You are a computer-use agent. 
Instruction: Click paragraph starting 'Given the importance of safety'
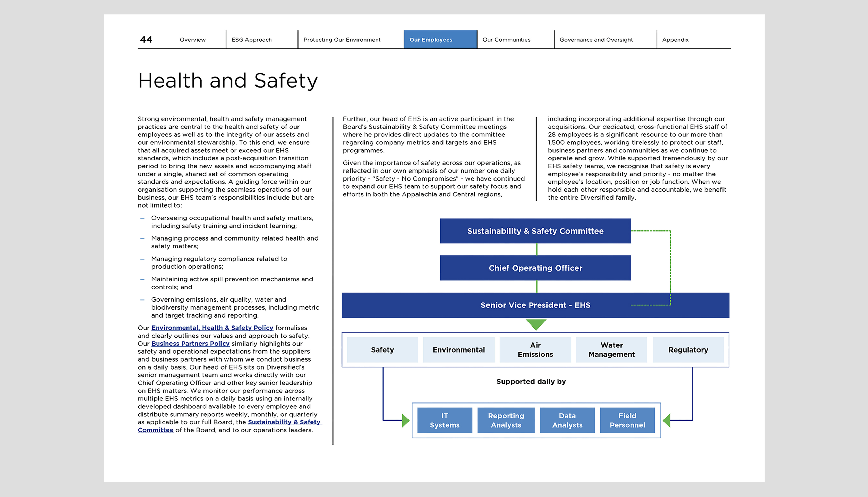[433, 178]
